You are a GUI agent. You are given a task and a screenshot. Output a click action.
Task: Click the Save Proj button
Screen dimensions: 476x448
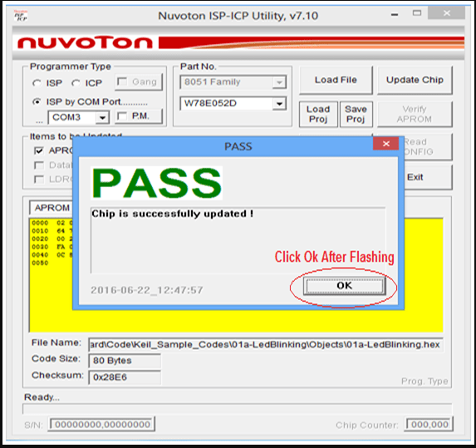click(x=356, y=114)
